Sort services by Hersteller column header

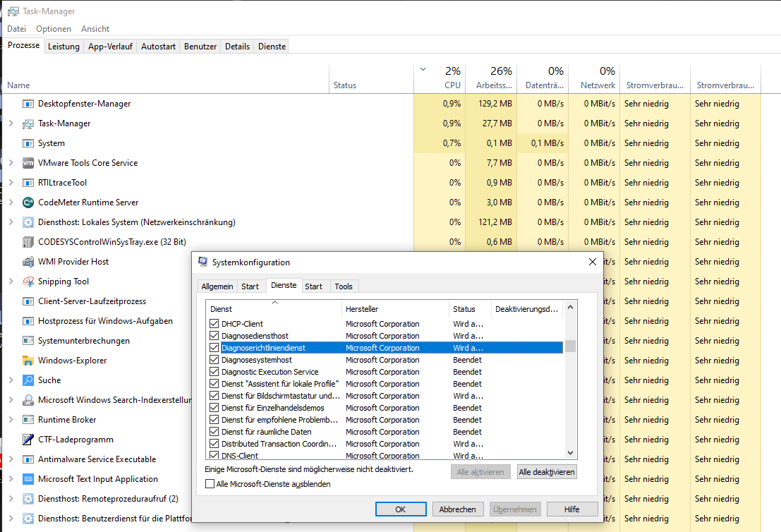(x=395, y=309)
